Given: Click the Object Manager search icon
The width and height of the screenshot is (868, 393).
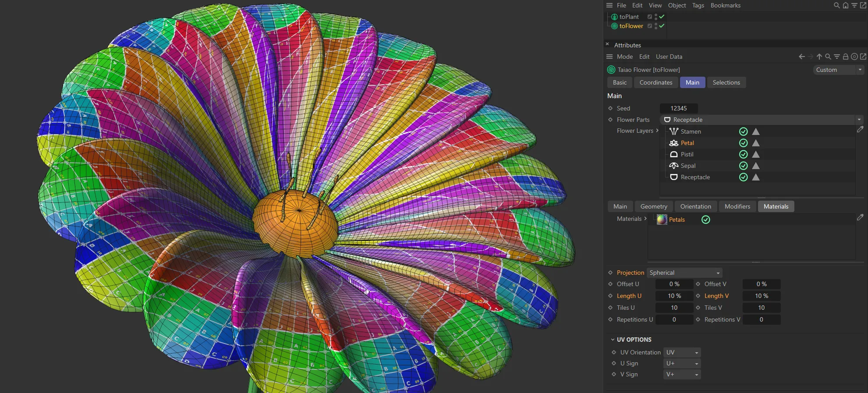Looking at the screenshot, I should pos(836,5).
